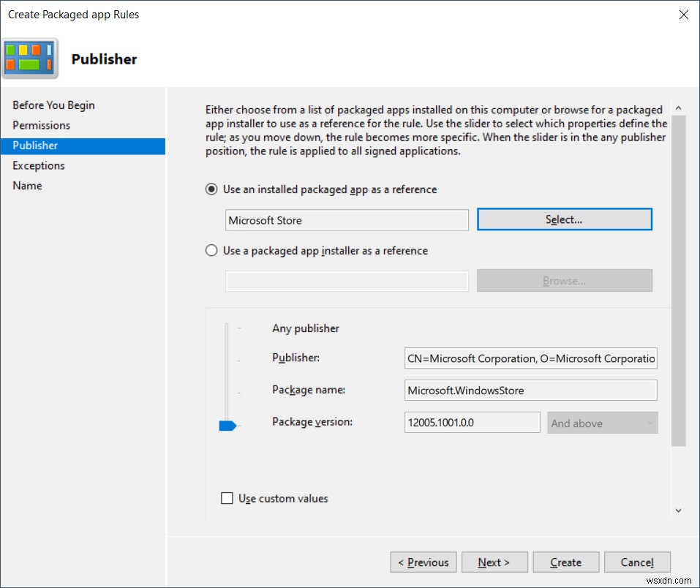Click inside the 'Microsoft Store' reference field
This screenshot has width=700, height=588.
coord(346,219)
